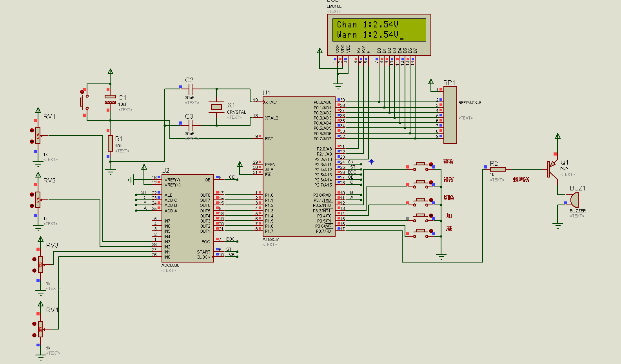Click the ADC0808 part label
Screen dimensions: 621x364
click(x=170, y=265)
